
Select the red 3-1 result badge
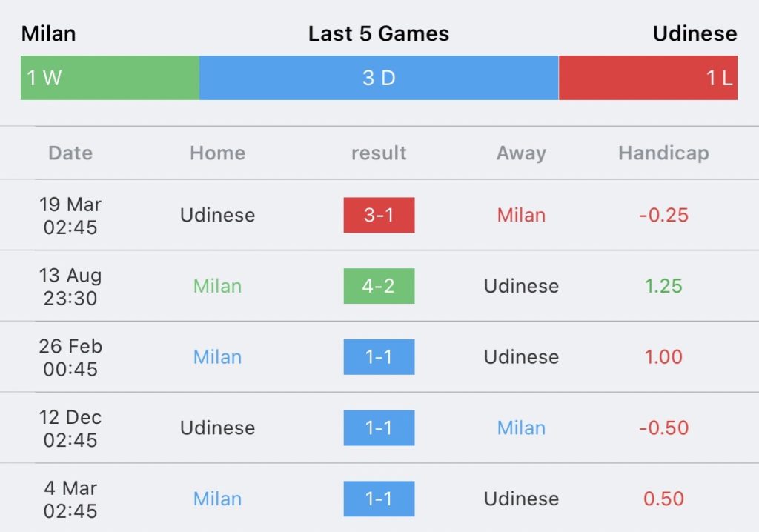(x=379, y=215)
